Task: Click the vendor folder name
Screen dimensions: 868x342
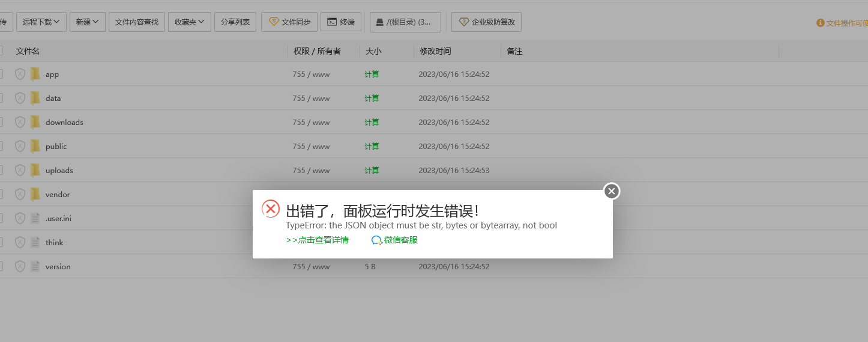Action: pos(58,195)
